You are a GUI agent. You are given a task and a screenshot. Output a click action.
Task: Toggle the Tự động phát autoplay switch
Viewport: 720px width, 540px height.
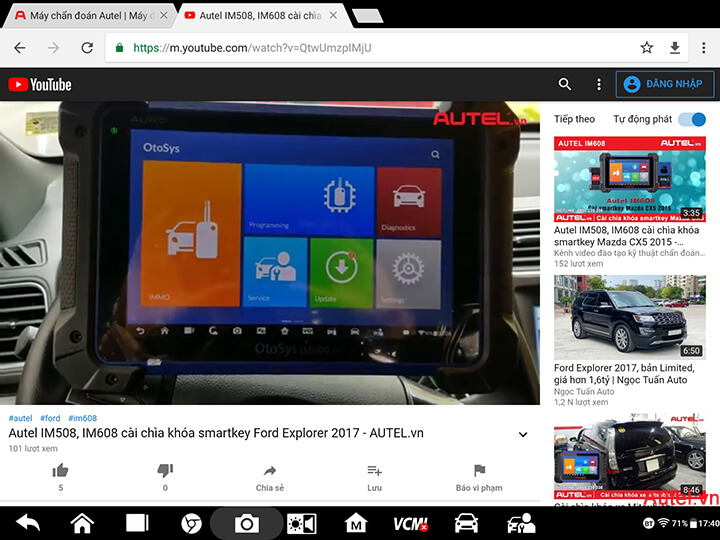tap(692, 119)
